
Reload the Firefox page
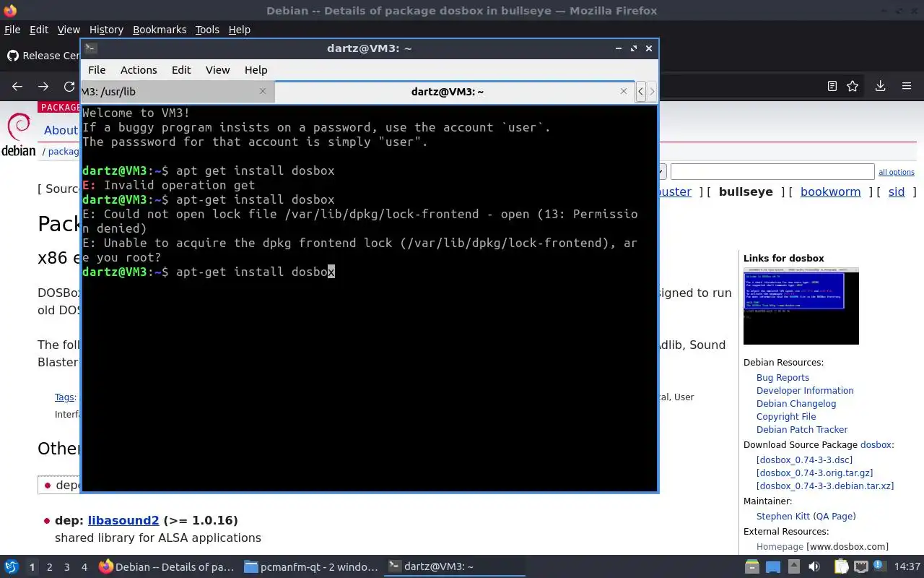coord(69,86)
